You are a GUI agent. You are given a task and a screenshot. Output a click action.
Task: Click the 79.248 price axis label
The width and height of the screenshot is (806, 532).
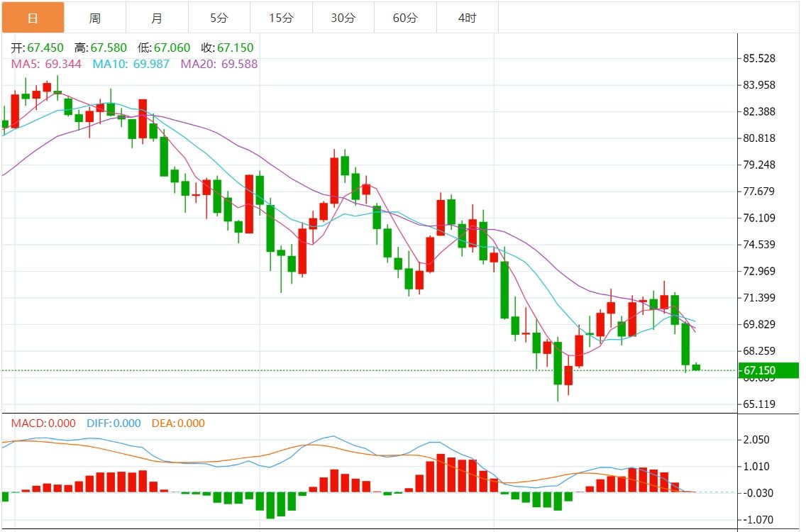pyautogui.click(x=759, y=165)
